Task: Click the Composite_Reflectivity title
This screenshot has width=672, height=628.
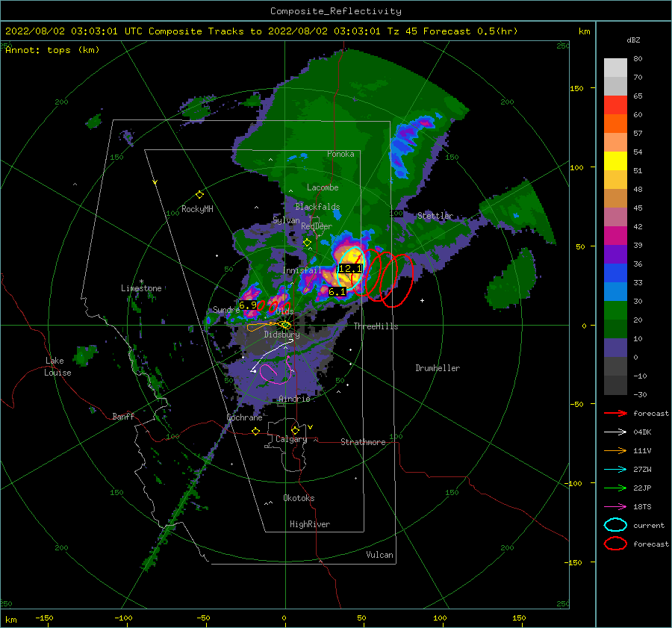Action: (x=336, y=11)
